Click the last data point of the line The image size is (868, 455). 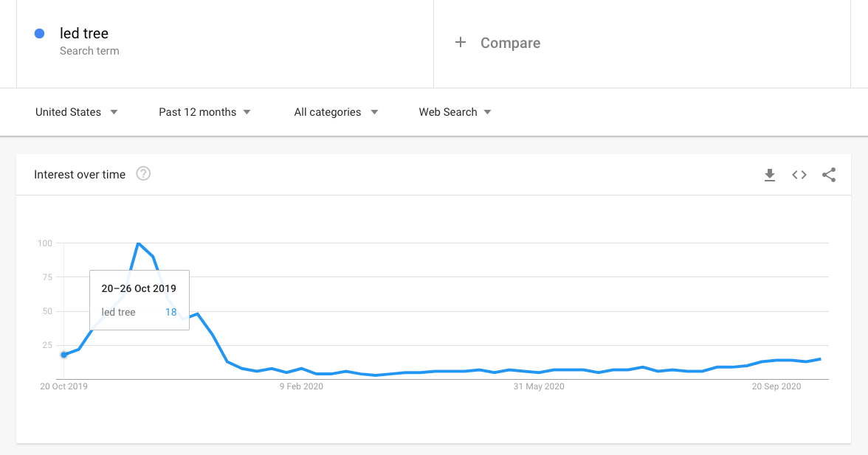(821, 359)
